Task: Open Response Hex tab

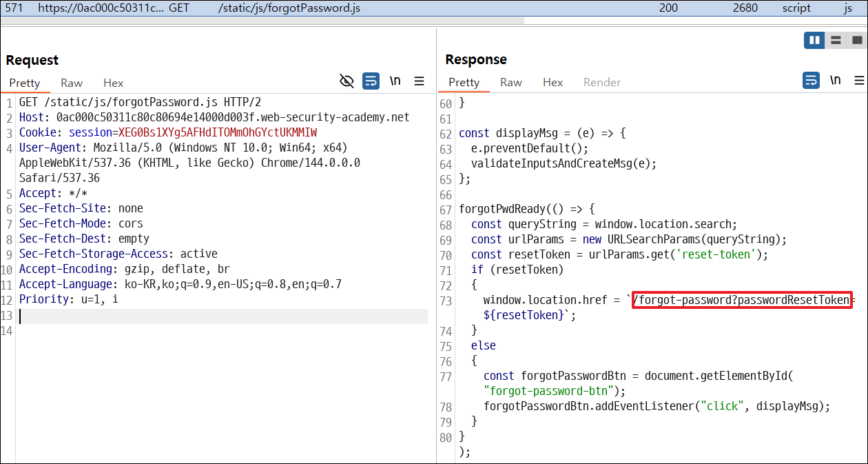Action: pos(553,82)
